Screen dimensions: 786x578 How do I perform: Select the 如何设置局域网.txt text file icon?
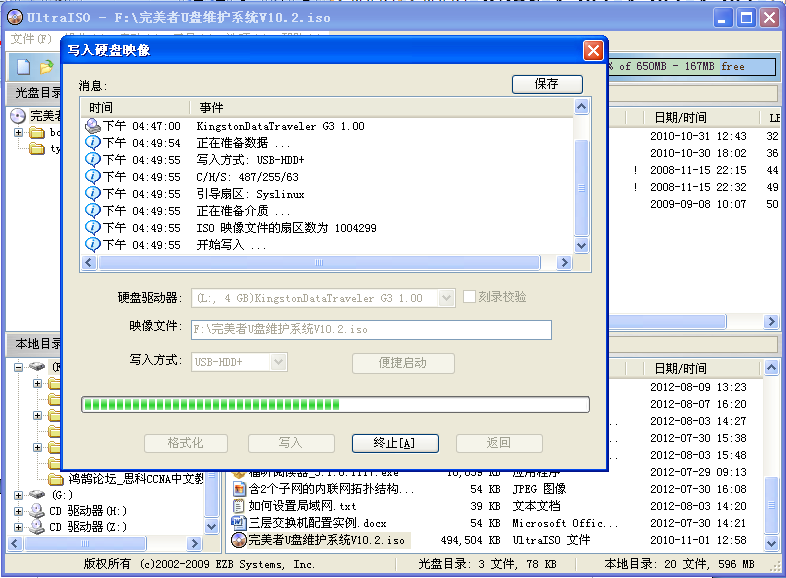coord(239,506)
